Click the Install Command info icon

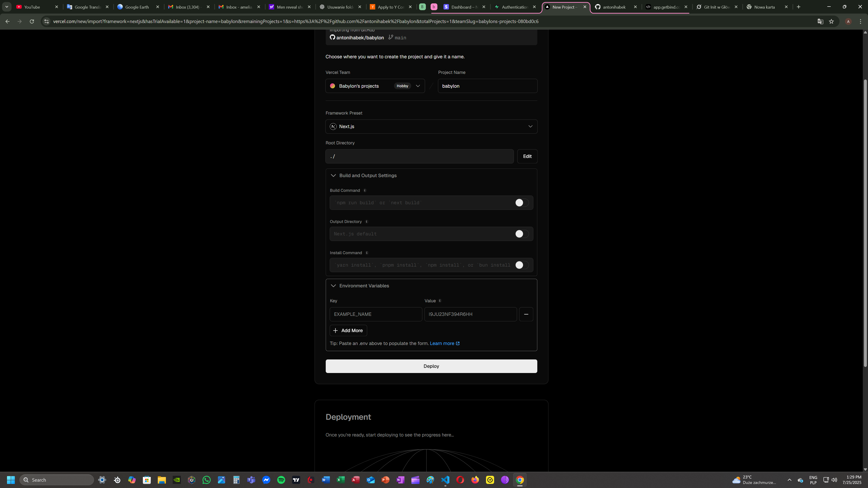[367, 253]
